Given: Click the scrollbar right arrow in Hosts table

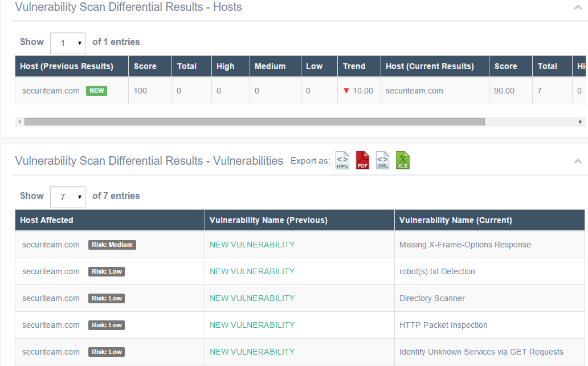Looking at the screenshot, I should coord(581,121).
